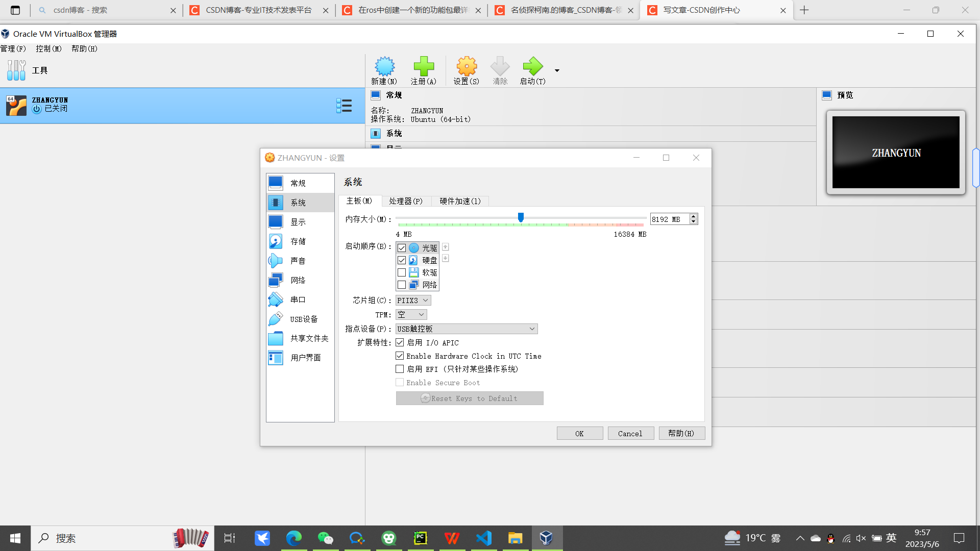Open the 控制(M) menu
Image resolution: width=980 pixels, height=551 pixels.
click(x=48, y=49)
